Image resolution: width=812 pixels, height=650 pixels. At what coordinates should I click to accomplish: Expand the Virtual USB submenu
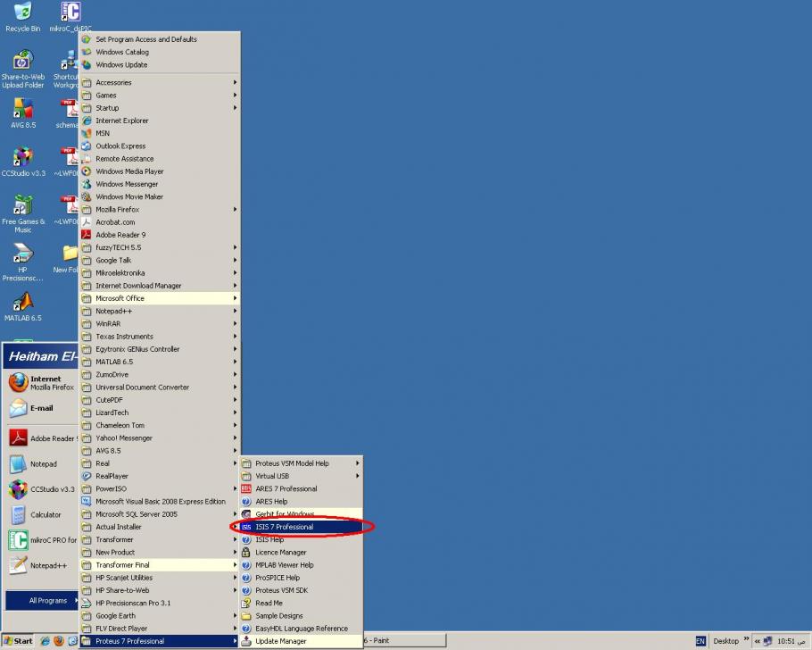(301, 476)
